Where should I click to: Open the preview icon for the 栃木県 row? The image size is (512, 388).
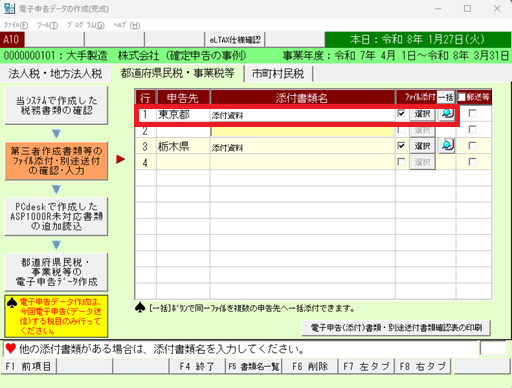point(446,146)
